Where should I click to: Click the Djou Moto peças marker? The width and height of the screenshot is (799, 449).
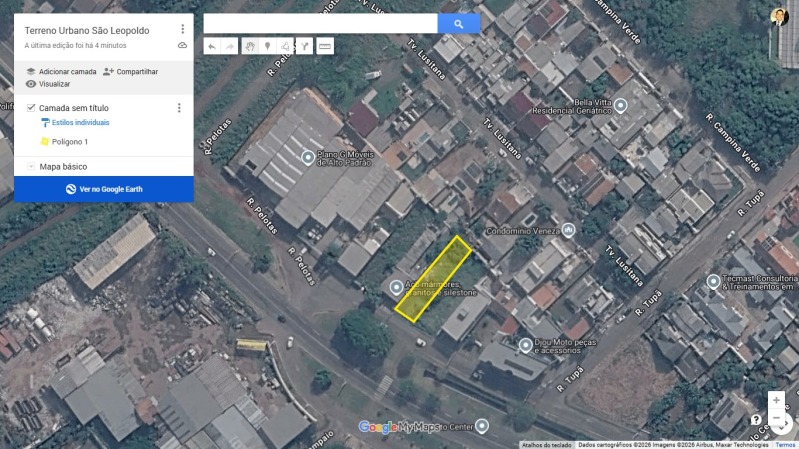point(525,346)
